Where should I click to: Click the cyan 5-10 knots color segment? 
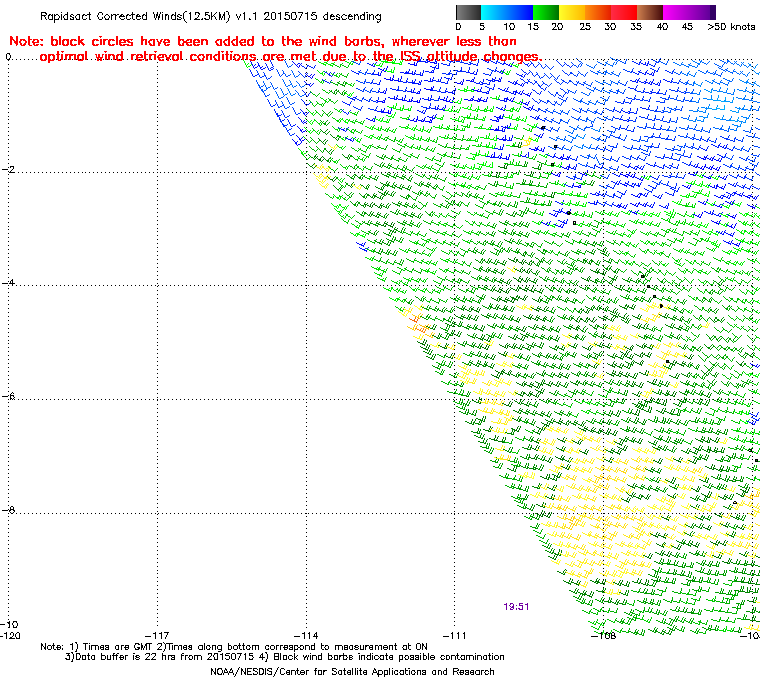pyautogui.click(x=494, y=12)
